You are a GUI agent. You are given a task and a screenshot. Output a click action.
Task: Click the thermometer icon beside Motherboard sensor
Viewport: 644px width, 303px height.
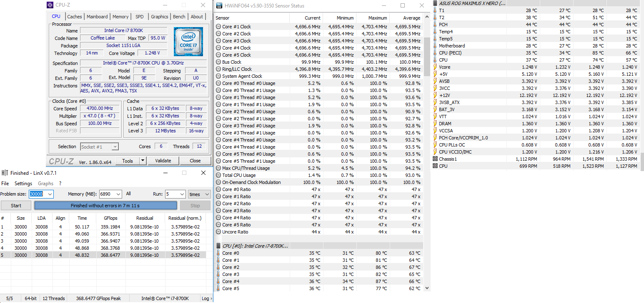[x=435, y=46]
